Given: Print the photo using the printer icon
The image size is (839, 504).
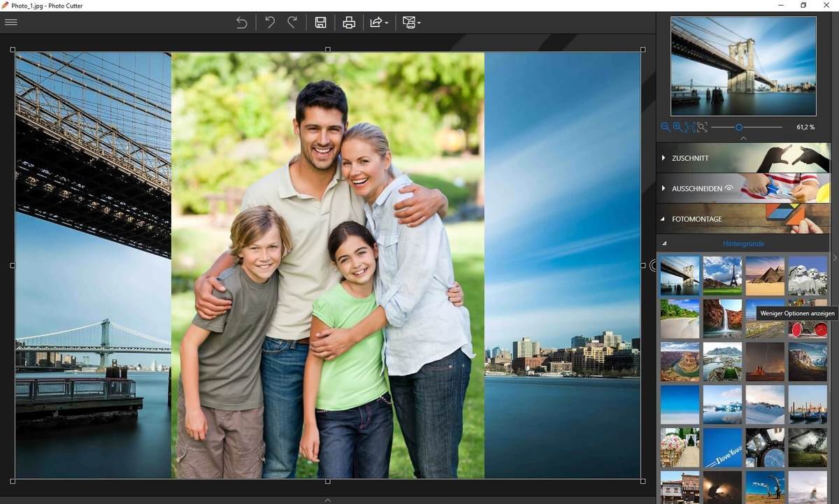Looking at the screenshot, I should 349,22.
